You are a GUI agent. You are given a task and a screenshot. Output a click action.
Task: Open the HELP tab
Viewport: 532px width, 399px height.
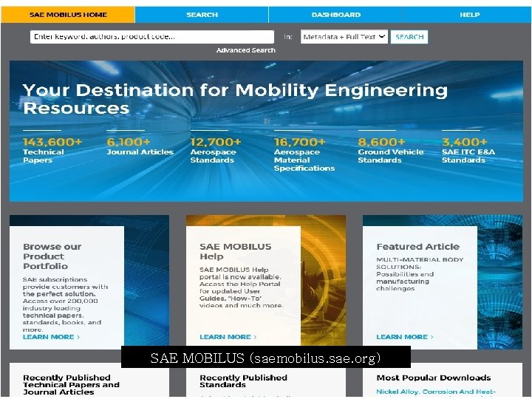[x=470, y=15]
